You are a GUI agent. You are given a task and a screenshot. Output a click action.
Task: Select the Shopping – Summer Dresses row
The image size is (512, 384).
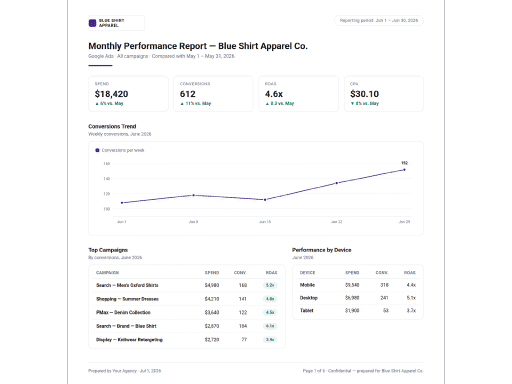[187, 299]
